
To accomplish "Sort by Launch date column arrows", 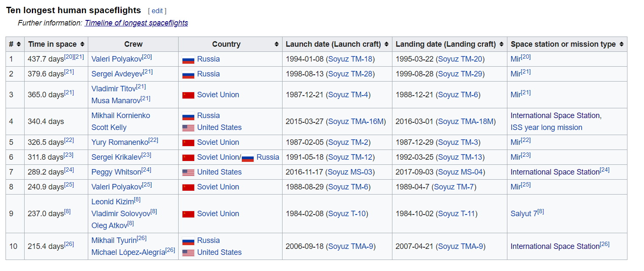I will (x=386, y=44).
